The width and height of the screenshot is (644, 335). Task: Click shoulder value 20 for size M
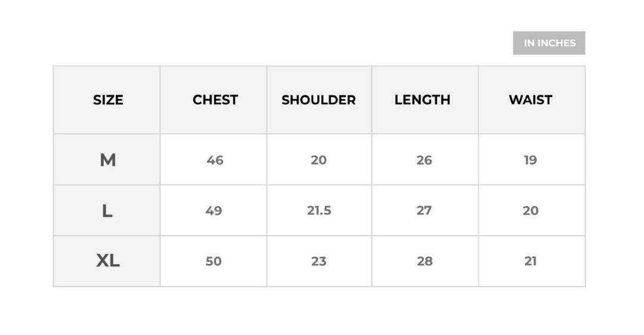(318, 160)
